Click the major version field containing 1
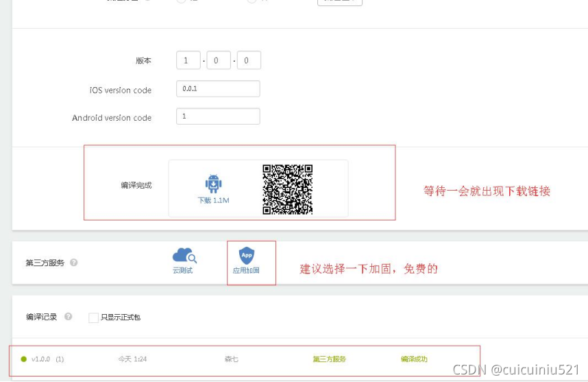 pyautogui.click(x=188, y=60)
